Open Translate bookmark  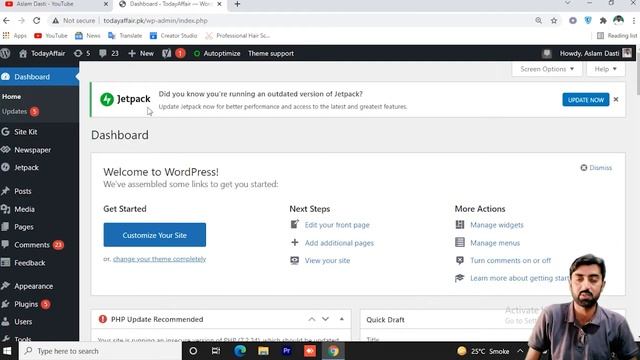[125, 36]
